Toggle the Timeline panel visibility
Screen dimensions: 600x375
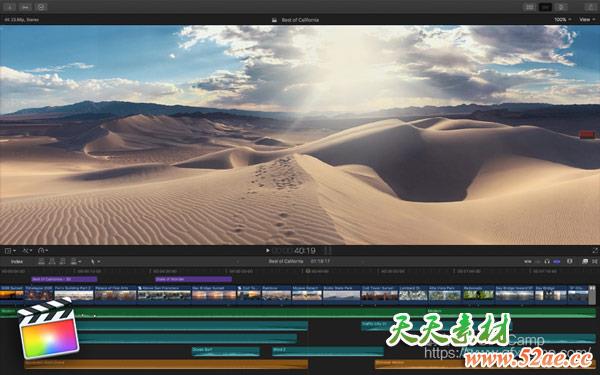pyautogui.click(x=545, y=7)
